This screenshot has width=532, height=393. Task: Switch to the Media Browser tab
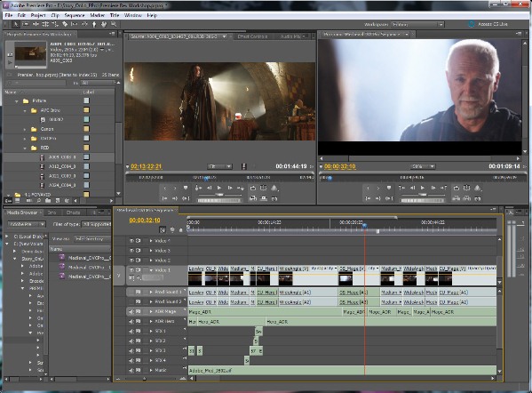coord(22,213)
